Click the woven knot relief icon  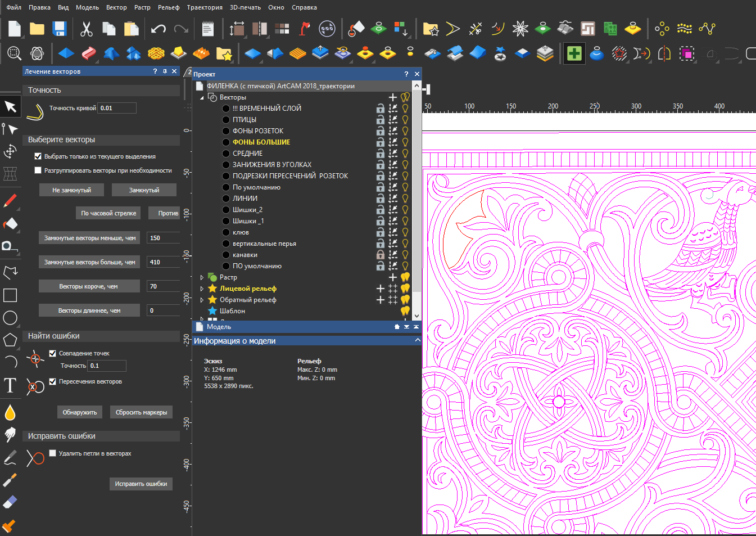pos(156,53)
